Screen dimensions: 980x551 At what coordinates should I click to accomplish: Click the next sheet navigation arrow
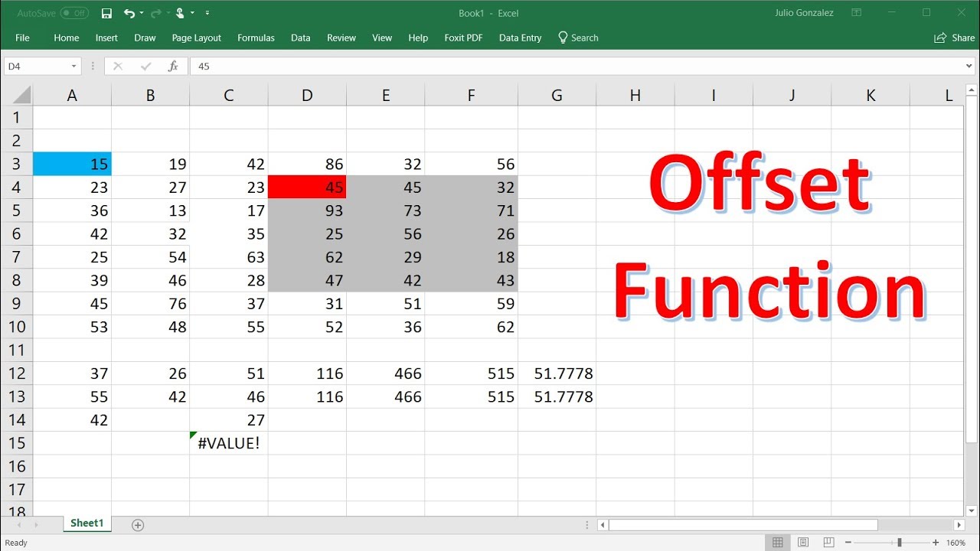pyautogui.click(x=36, y=525)
